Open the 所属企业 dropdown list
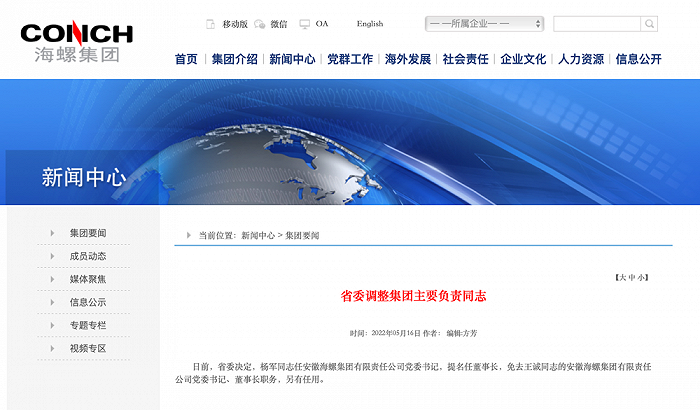 click(484, 23)
